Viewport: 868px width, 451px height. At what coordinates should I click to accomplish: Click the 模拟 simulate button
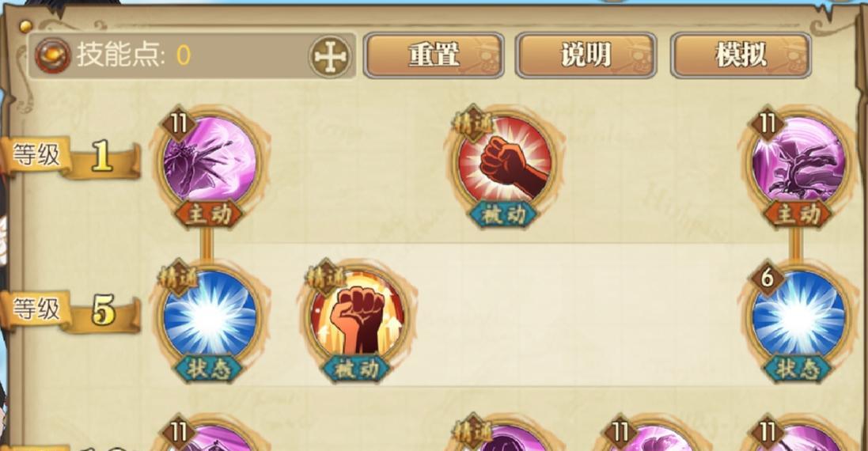(741, 55)
